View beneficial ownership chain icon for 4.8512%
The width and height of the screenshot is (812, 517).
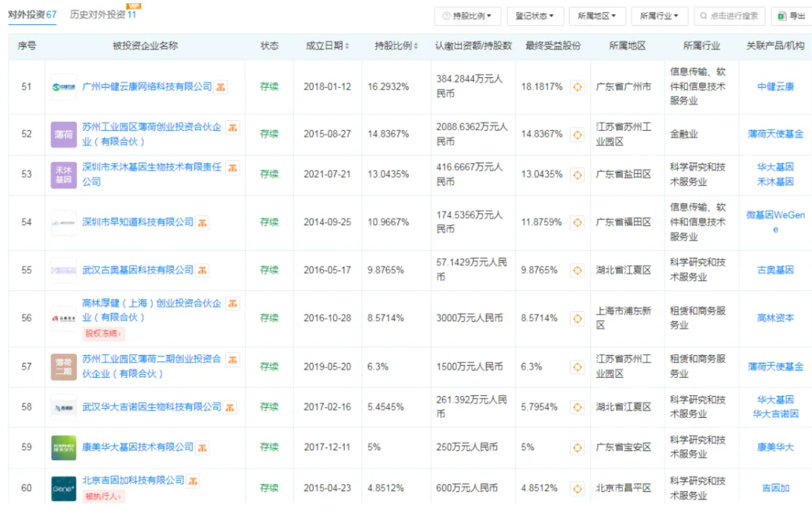coord(577,488)
